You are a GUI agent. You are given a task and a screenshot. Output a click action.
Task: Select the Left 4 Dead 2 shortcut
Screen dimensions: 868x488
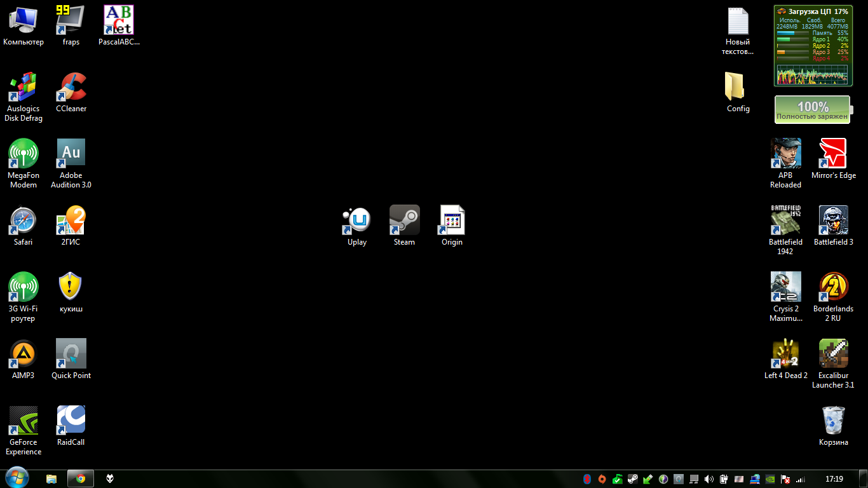[x=786, y=359]
